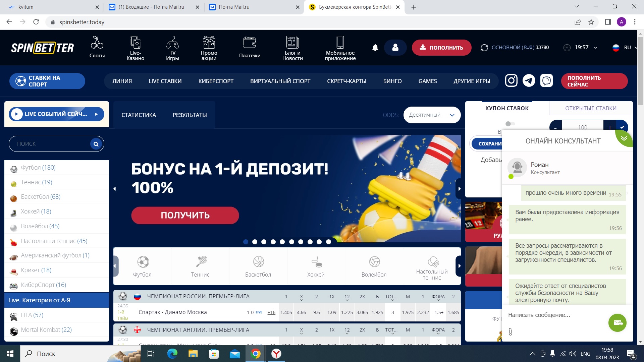Open the Telegram social icon
Image resolution: width=644 pixels, height=362 pixels.
point(529,81)
